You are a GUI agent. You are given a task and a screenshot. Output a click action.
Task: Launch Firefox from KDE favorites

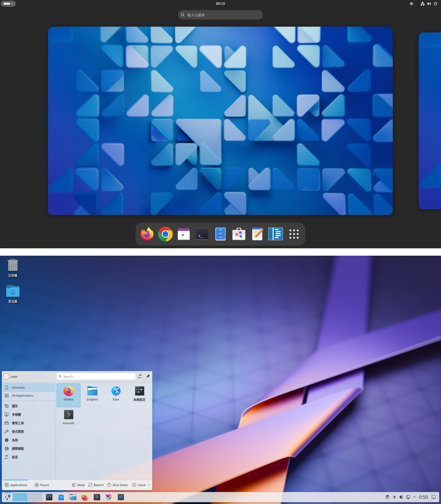click(x=68, y=395)
